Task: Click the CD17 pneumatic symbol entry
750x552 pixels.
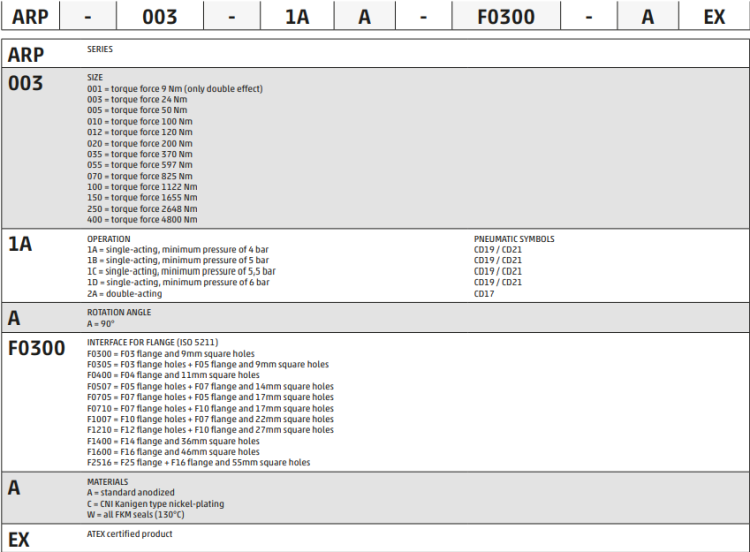Action: tap(484, 294)
